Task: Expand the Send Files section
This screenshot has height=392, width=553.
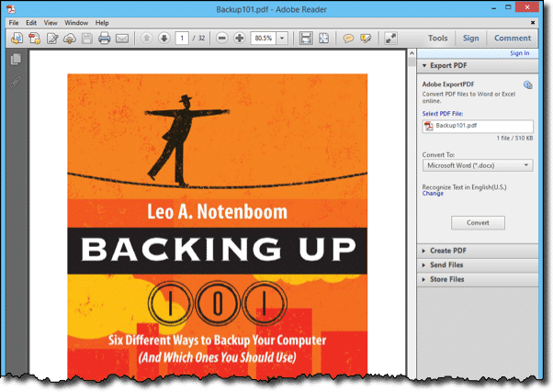Action: pos(478,265)
